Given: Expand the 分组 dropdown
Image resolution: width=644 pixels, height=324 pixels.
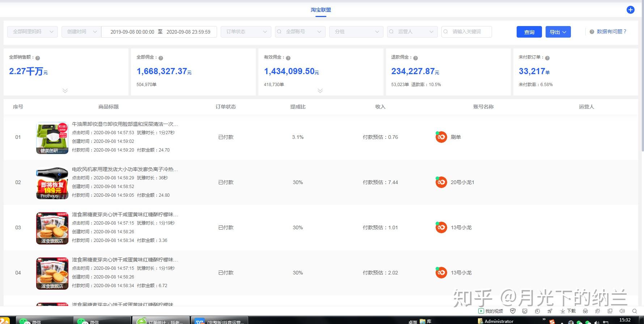Looking at the screenshot, I should (x=356, y=31).
